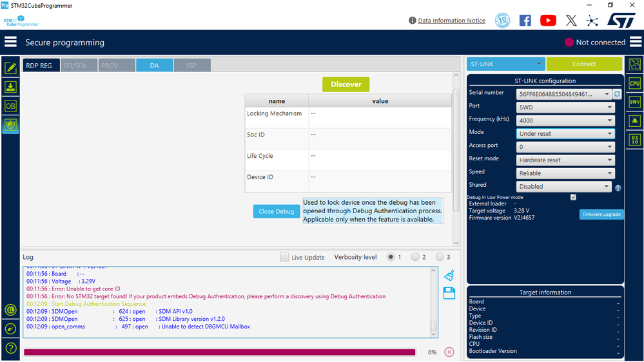Switch to the DA tab
Screen dimensions: 644x362
pos(155,65)
